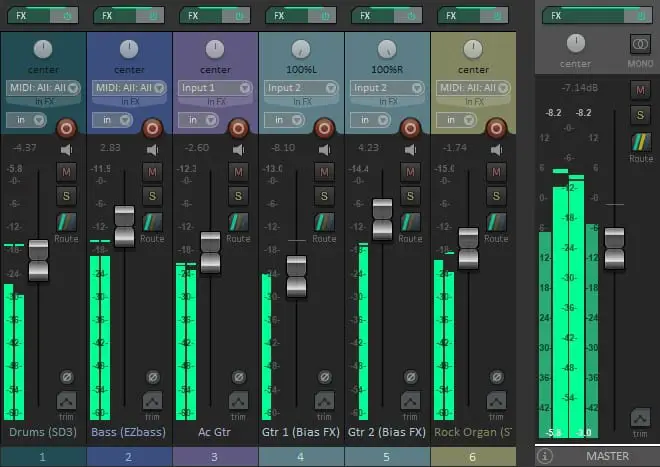The height and width of the screenshot is (467, 660).
Task: Mute the Master track
Action: click(640, 90)
